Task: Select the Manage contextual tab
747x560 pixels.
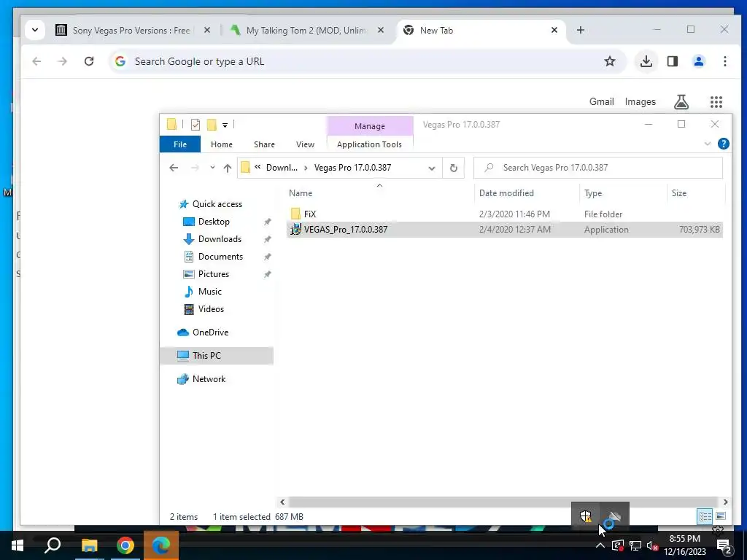Action: click(x=370, y=125)
